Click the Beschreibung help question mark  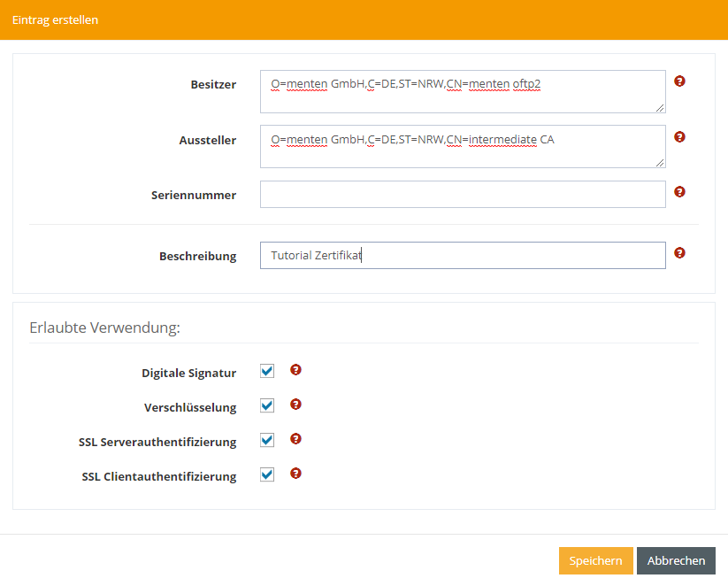(679, 252)
